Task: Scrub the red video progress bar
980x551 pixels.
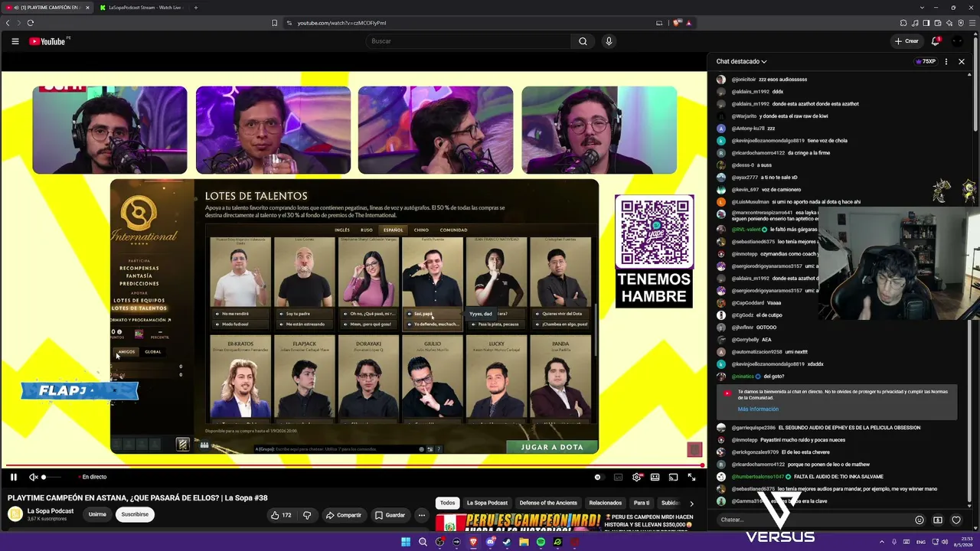Action: click(354, 465)
